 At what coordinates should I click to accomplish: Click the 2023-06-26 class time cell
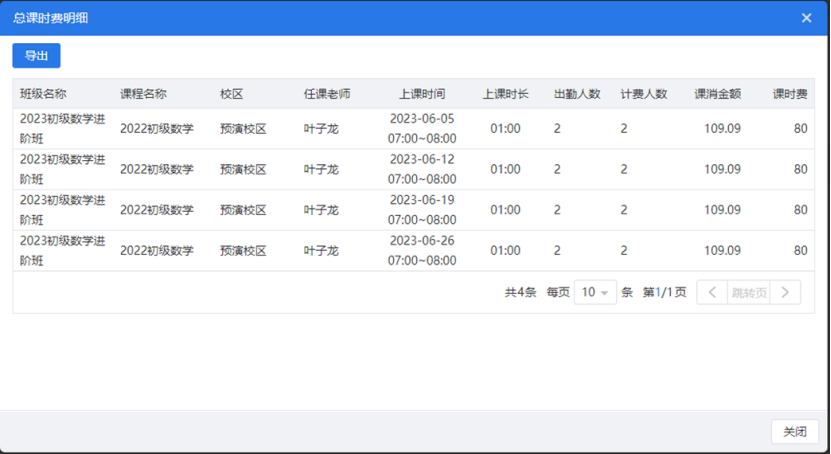[x=421, y=250]
